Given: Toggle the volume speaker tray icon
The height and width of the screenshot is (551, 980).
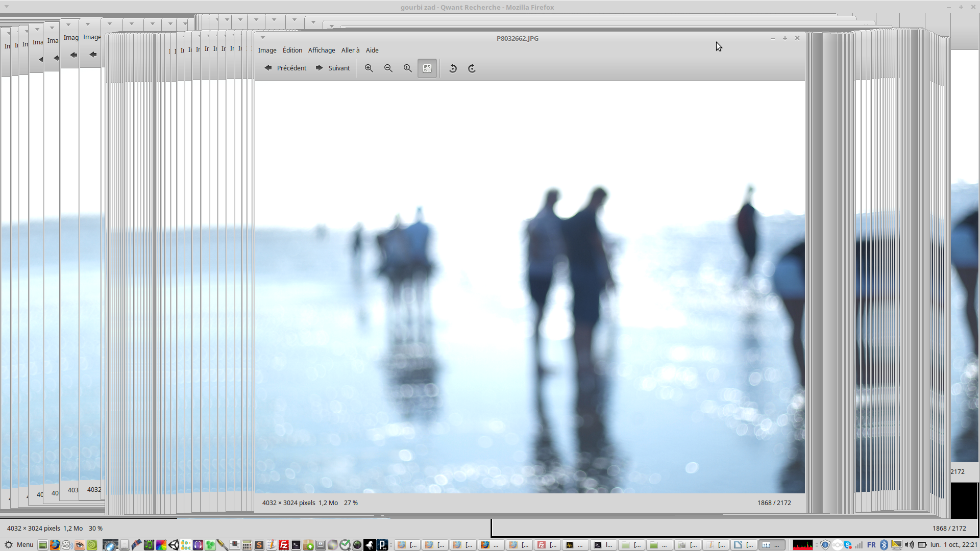Looking at the screenshot, I should pos(909,544).
